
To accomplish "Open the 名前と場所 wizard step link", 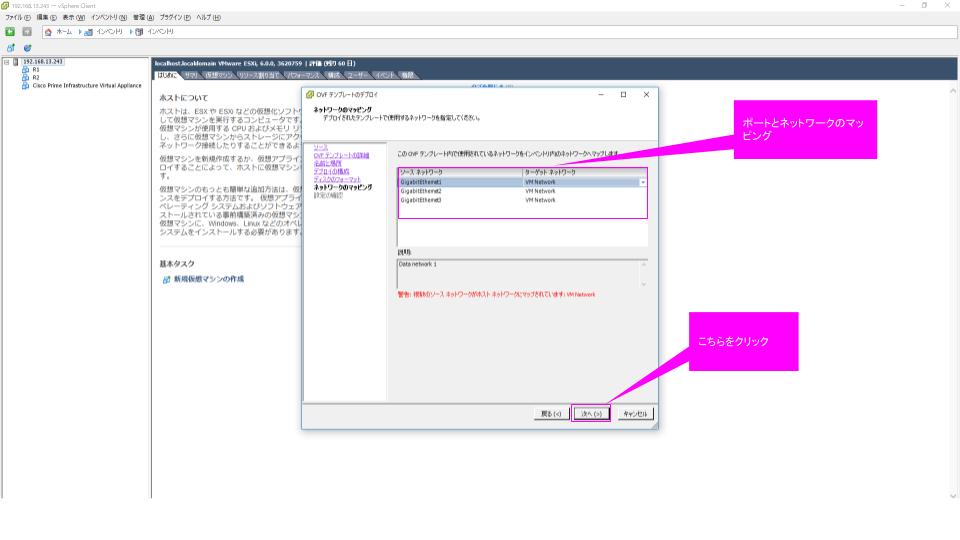I will coord(328,163).
